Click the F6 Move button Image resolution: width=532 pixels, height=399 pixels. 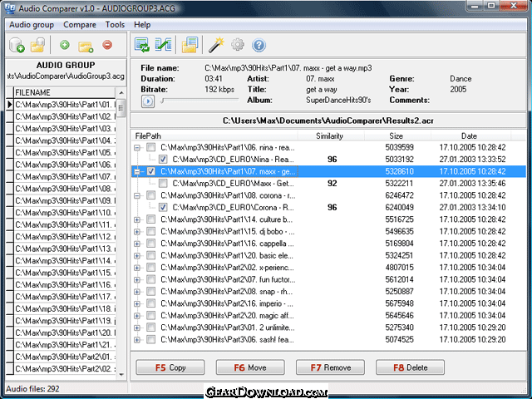tap(250, 367)
